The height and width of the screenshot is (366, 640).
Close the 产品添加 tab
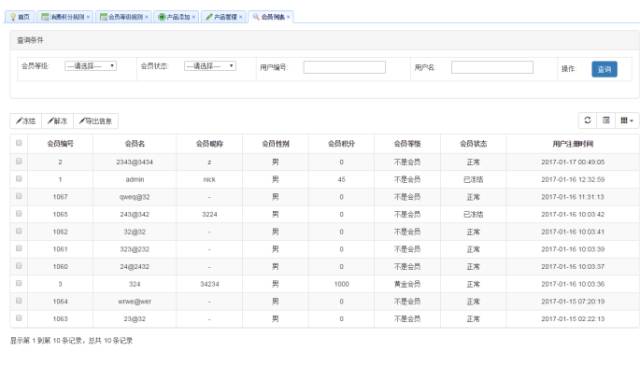click(193, 17)
